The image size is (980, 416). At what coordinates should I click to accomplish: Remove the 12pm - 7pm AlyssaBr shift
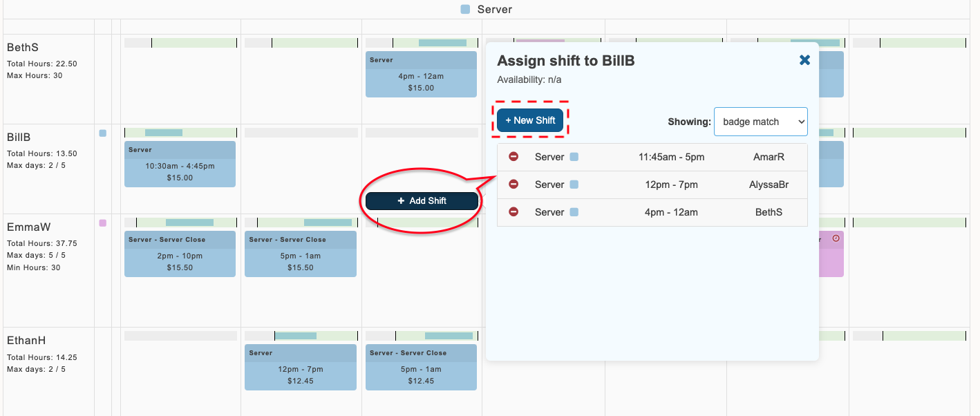[x=513, y=185]
